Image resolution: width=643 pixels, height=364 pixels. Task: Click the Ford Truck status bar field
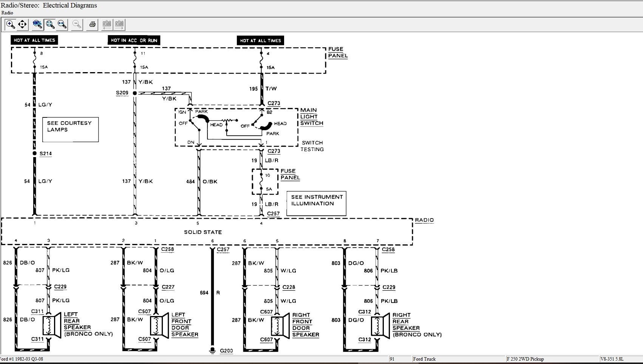[424, 359]
